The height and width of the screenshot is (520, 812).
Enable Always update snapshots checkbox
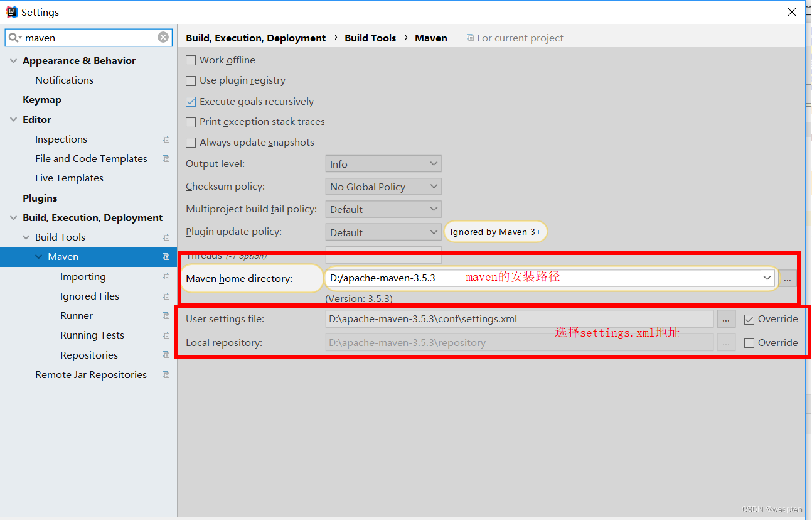[x=191, y=143]
